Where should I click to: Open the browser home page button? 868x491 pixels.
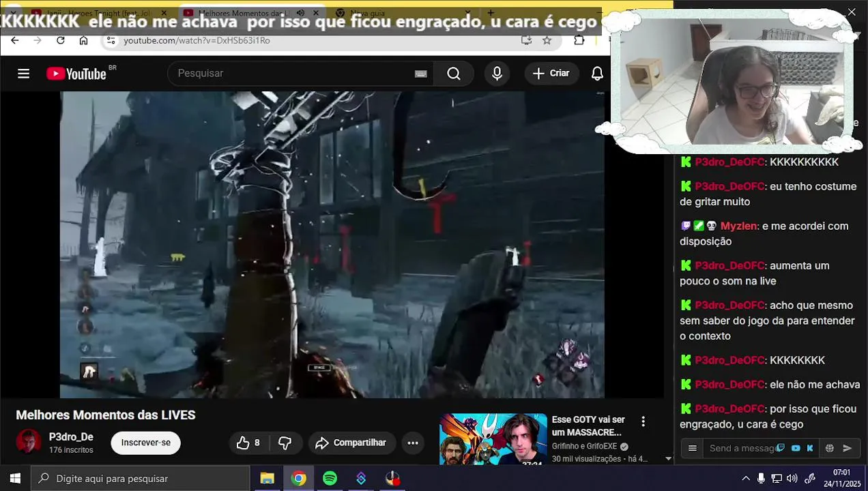(83, 40)
